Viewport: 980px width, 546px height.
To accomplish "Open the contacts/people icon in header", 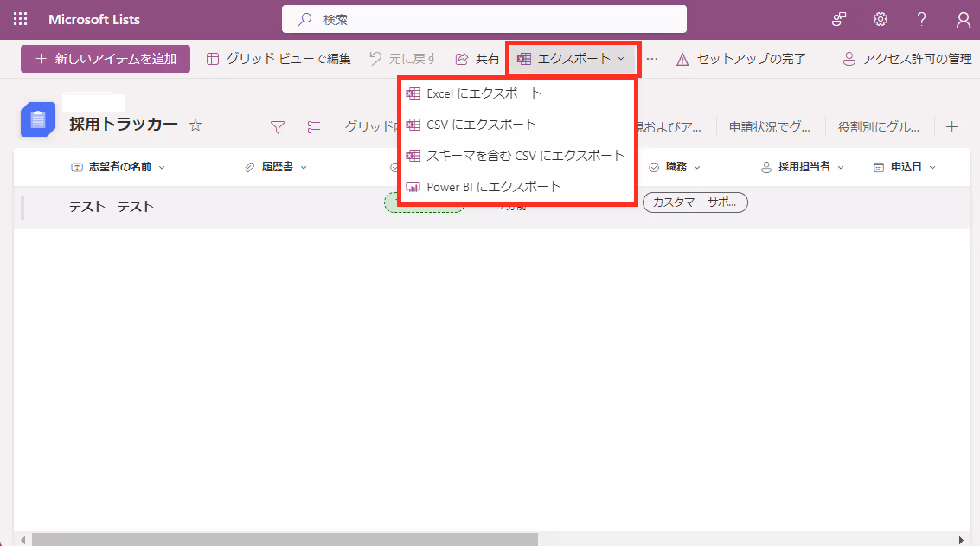I will tap(839, 19).
